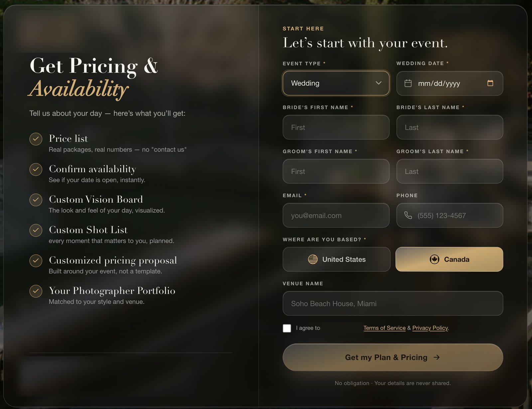Select United States as your location
This screenshot has height=409, width=532.
(x=336, y=259)
